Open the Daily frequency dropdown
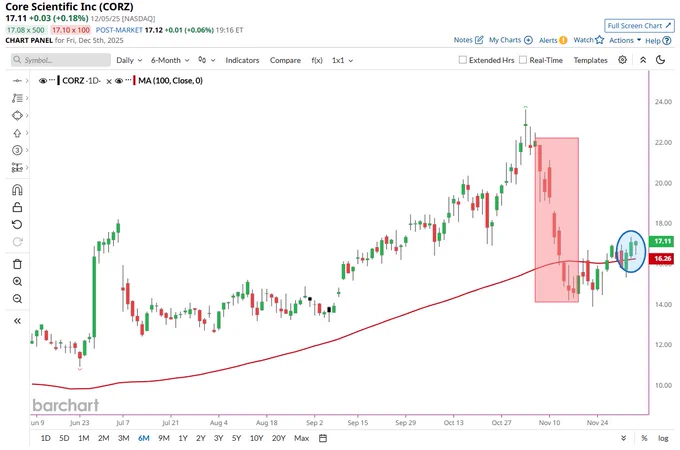This screenshot has height=450, width=680. coord(129,60)
